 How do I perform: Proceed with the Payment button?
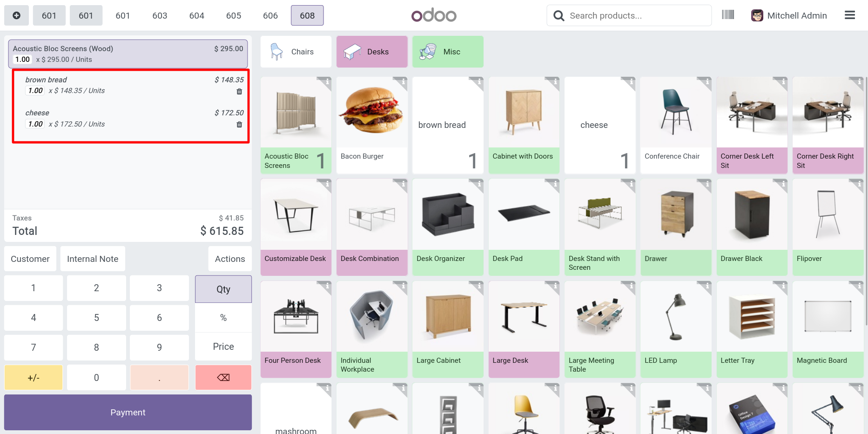click(128, 412)
